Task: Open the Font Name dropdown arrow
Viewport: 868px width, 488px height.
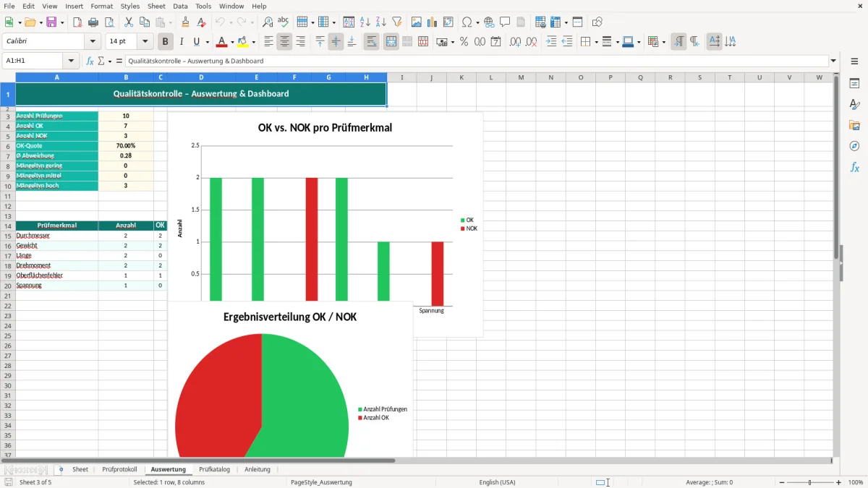Action: tap(93, 42)
